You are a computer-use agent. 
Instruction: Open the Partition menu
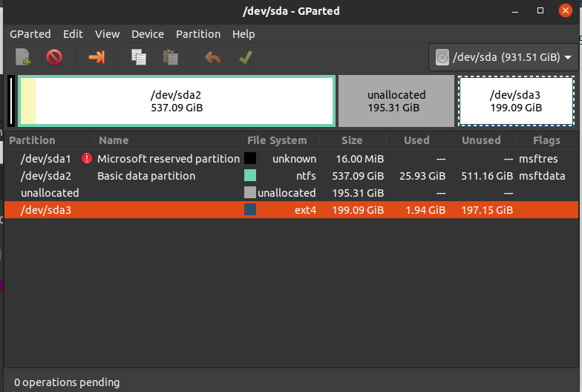[198, 34]
